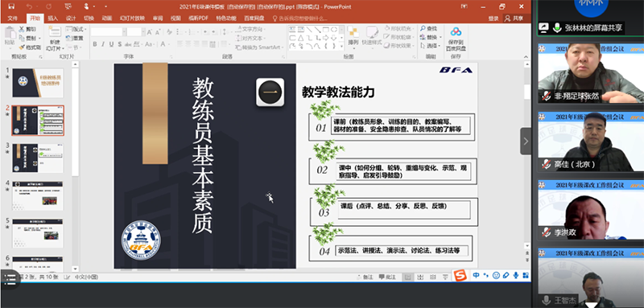Viewport: 644px width, 308px height.
Task: Click the Undo arrow icon
Action: [x=29, y=6]
